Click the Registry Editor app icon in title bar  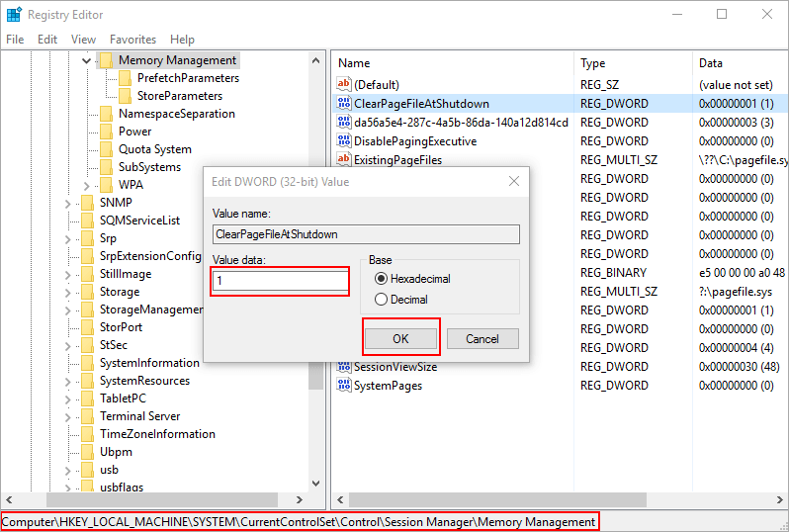click(14, 14)
